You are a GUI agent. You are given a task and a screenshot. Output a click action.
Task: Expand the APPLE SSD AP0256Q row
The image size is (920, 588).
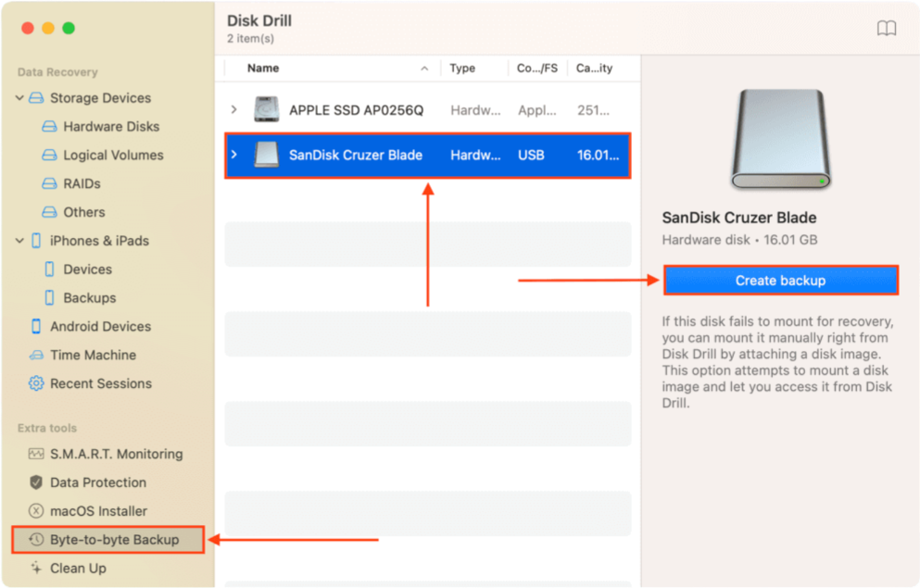pos(233,108)
